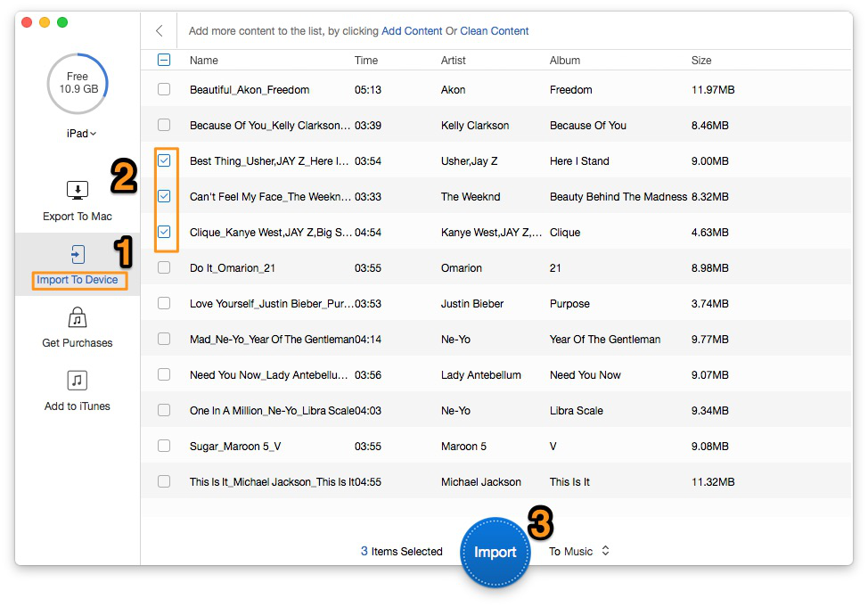This screenshot has width=868, height=607.
Task: Uncheck the Clique Kanye West checkbox
Action: click(x=164, y=232)
